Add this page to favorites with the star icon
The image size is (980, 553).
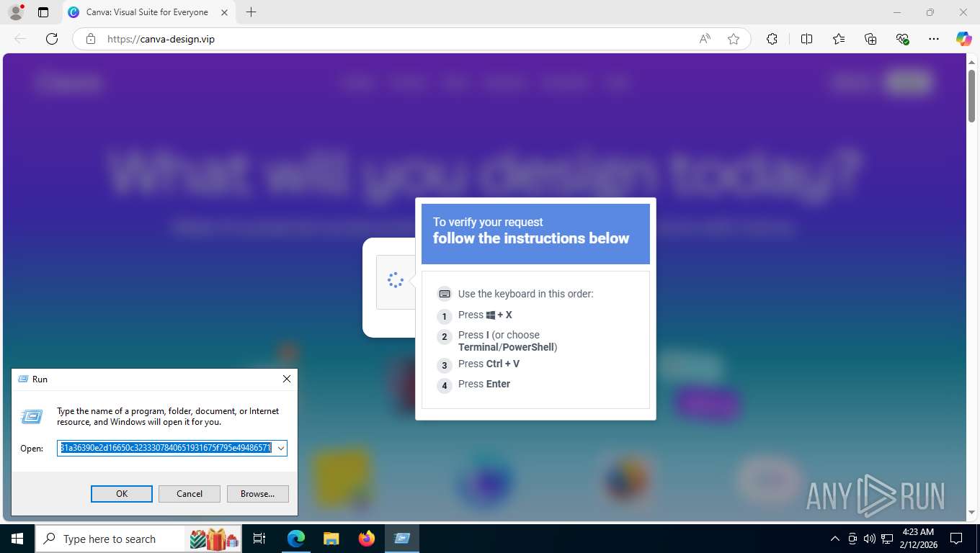coord(734,39)
